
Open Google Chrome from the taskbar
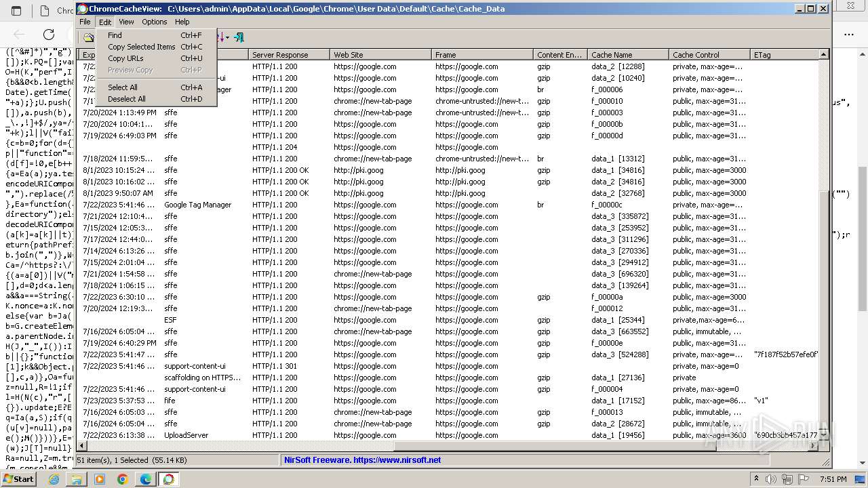pos(122,479)
